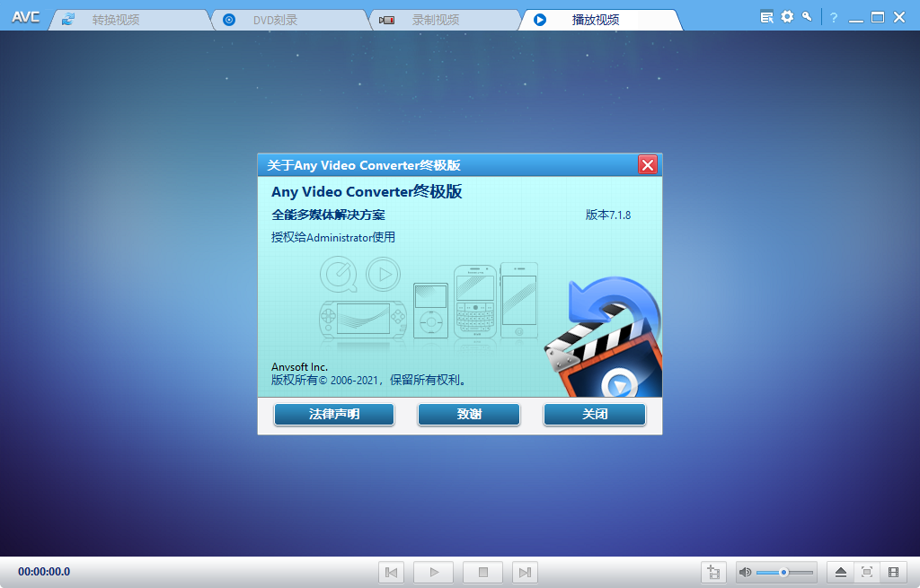920x588 pixels.
Task: Click the 关闭 button
Action: coord(595,414)
